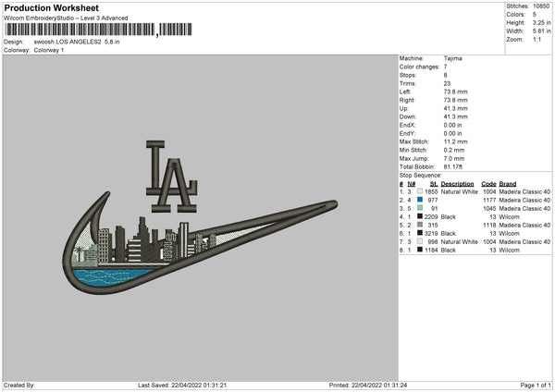
Task: Click stitch count '1184' in row 8
Action: tap(431, 251)
